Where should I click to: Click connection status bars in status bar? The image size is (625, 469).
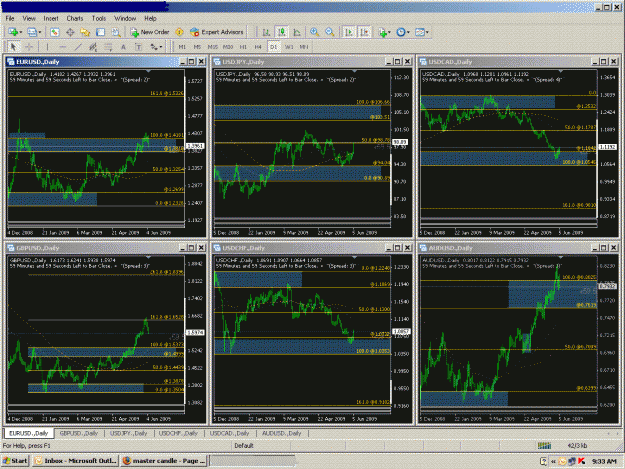pyautogui.click(x=544, y=445)
